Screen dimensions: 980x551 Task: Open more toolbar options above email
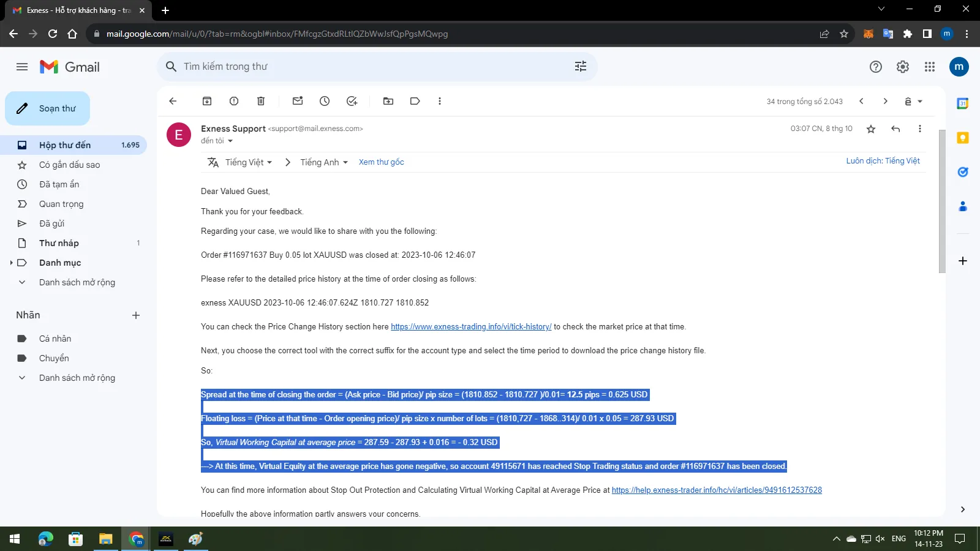click(x=440, y=101)
